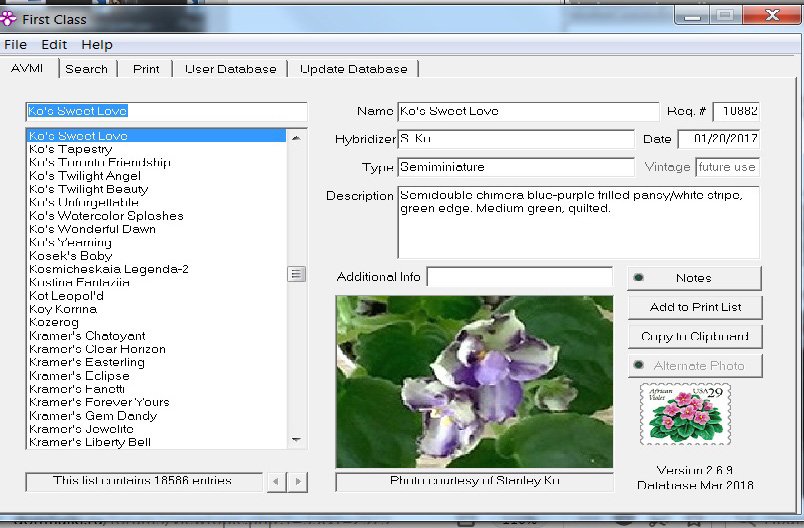804x528 pixels.
Task: Select Kosmicheskaia Legenda-2 in list
Action: coord(156,269)
